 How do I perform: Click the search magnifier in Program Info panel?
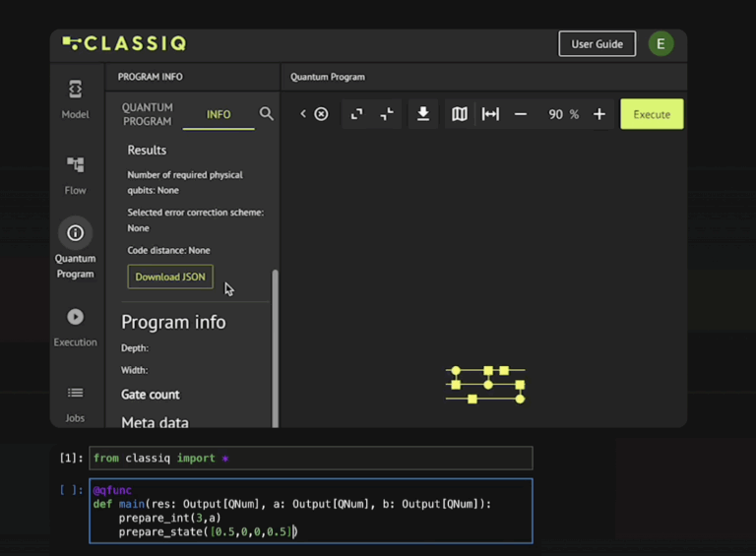pyautogui.click(x=266, y=114)
